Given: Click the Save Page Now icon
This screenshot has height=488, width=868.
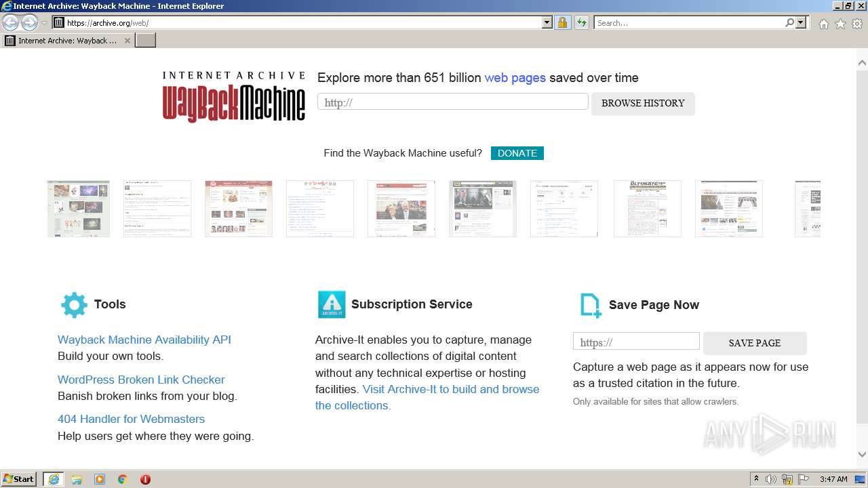Looking at the screenshot, I should pos(591,305).
